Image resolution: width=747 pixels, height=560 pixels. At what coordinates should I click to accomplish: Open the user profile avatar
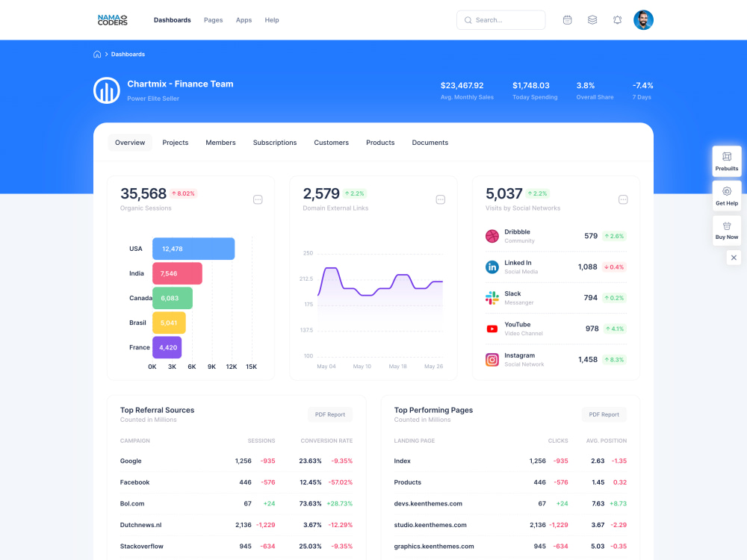[x=643, y=20]
